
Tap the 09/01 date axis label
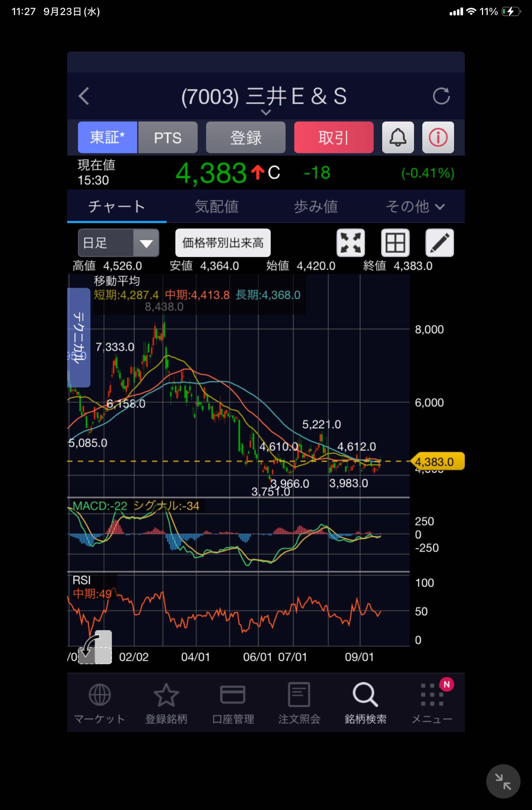[x=360, y=657]
